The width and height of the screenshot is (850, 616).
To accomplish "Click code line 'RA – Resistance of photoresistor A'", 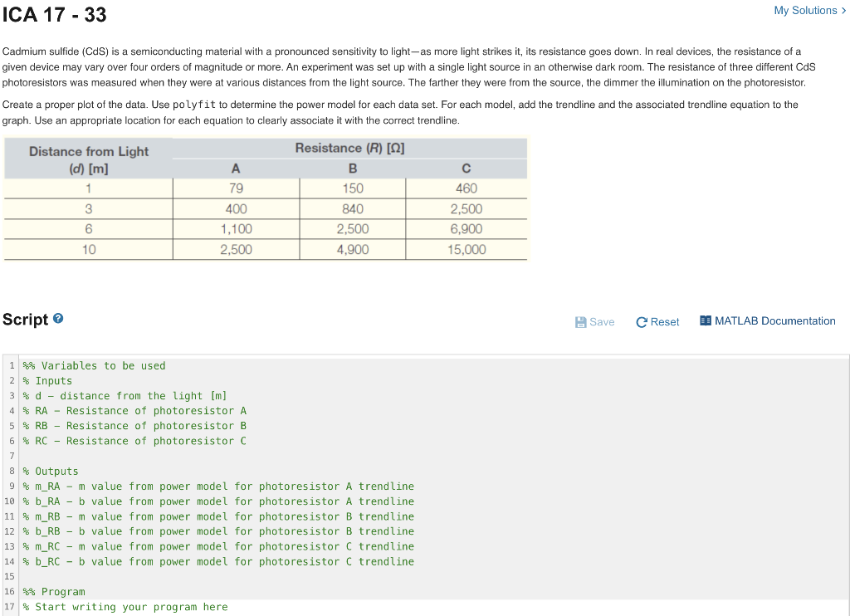I will coord(134,411).
